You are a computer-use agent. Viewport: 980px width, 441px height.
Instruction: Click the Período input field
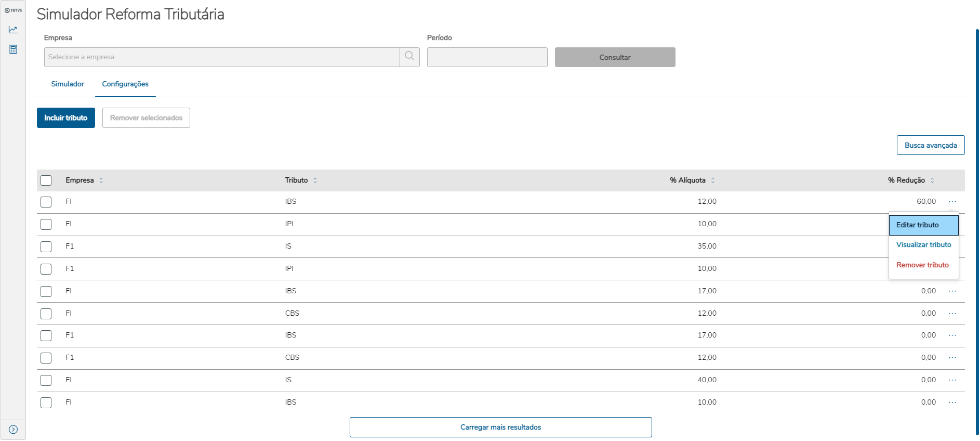487,57
